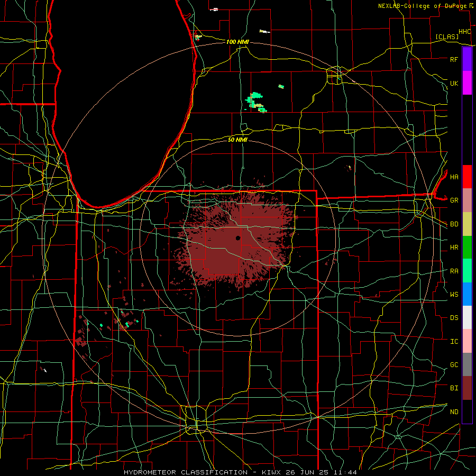Image resolution: width=476 pixels, height=476 pixels.
Task: Click the purple RF color swatch
Action: pos(467,59)
